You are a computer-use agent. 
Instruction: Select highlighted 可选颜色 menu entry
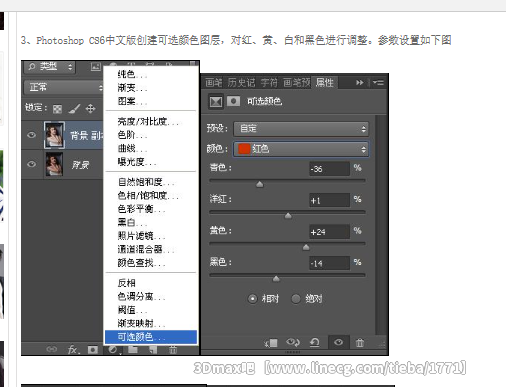(151, 337)
